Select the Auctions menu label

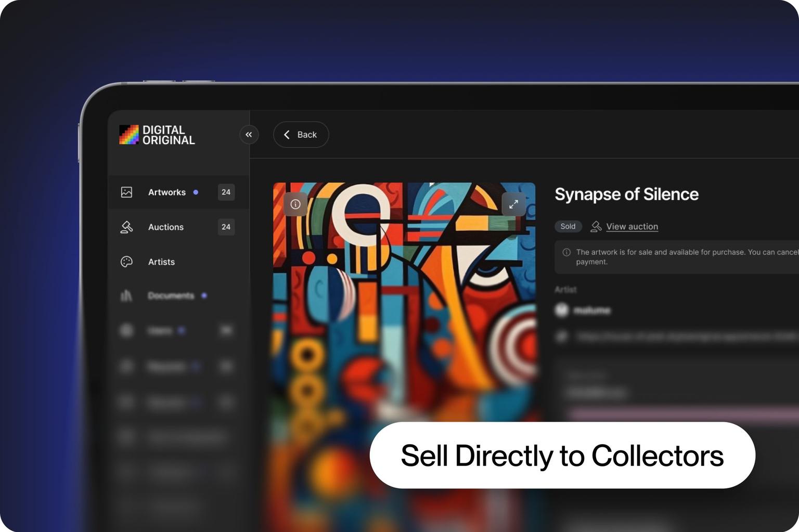(x=165, y=227)
